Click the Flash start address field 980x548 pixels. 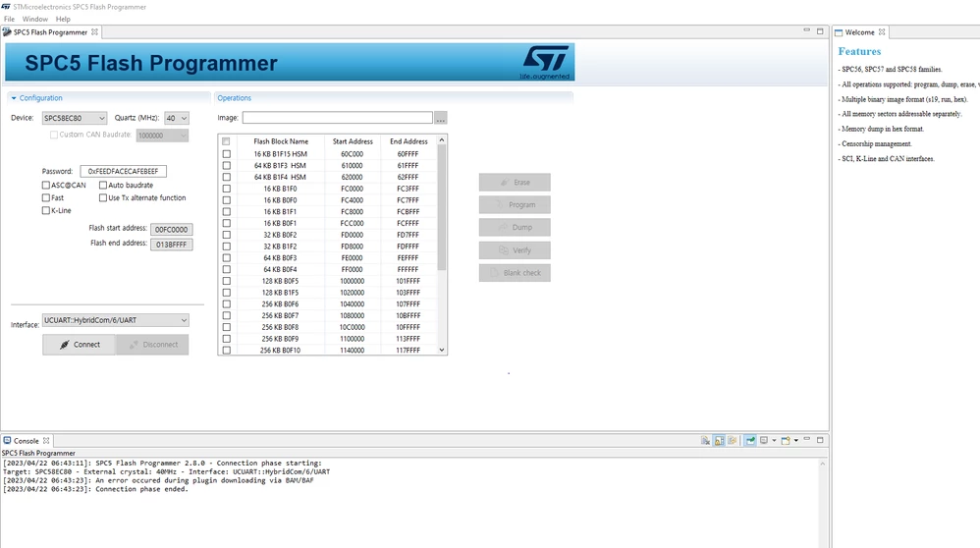coord(171,230)
